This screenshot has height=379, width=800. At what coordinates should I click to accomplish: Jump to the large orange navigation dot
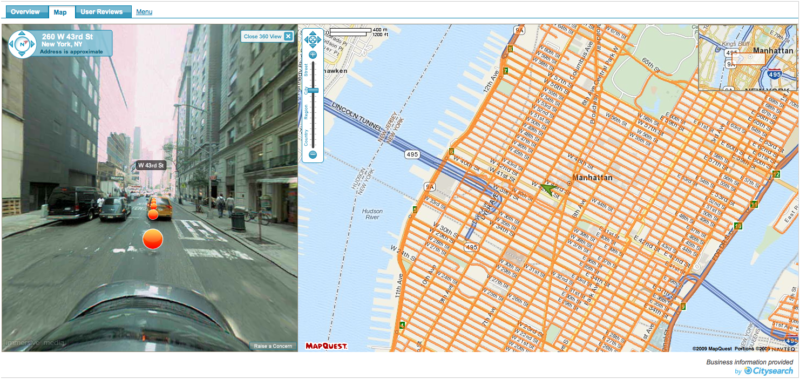pos(153,239)
